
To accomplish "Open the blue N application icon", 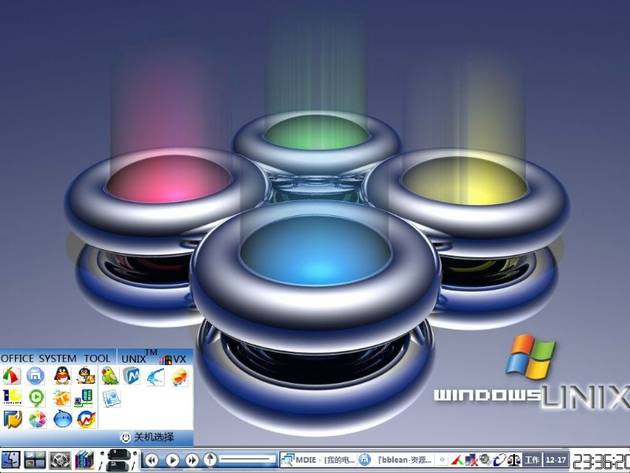I will tap(131, 376).
